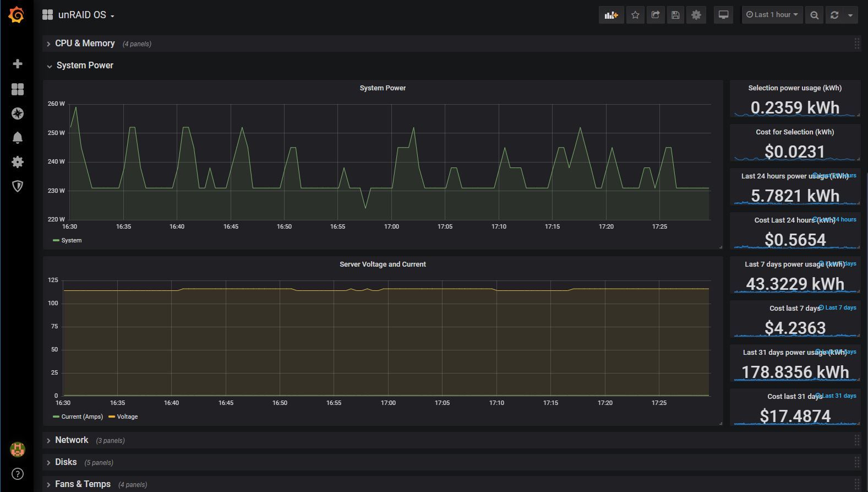
Task: Open the help question mark icon
Action: (18, 474)
